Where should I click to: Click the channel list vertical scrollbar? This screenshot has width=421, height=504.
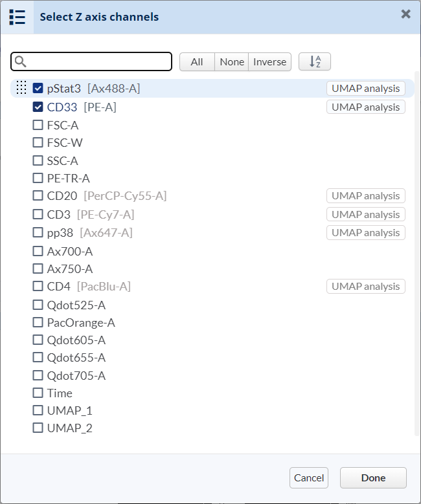[x=416, y=259]
